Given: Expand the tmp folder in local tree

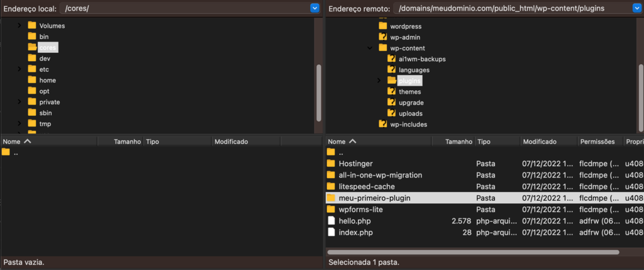Looking at the screenshot, I should coord(19,124).
